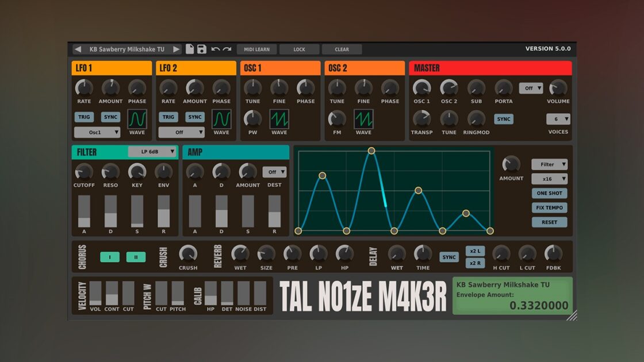Toggle Chorus II on or off
This screenshot has width=644, height=362.
136,257
